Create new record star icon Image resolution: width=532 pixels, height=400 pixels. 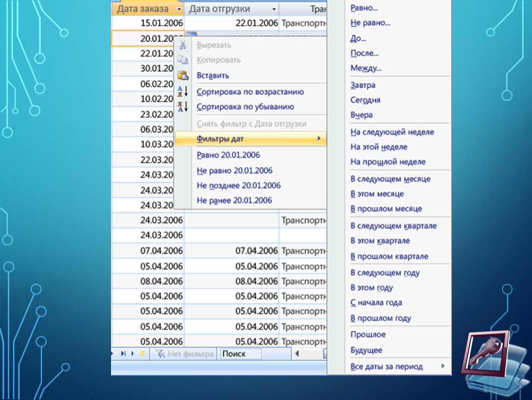click(x=142, y=354)
